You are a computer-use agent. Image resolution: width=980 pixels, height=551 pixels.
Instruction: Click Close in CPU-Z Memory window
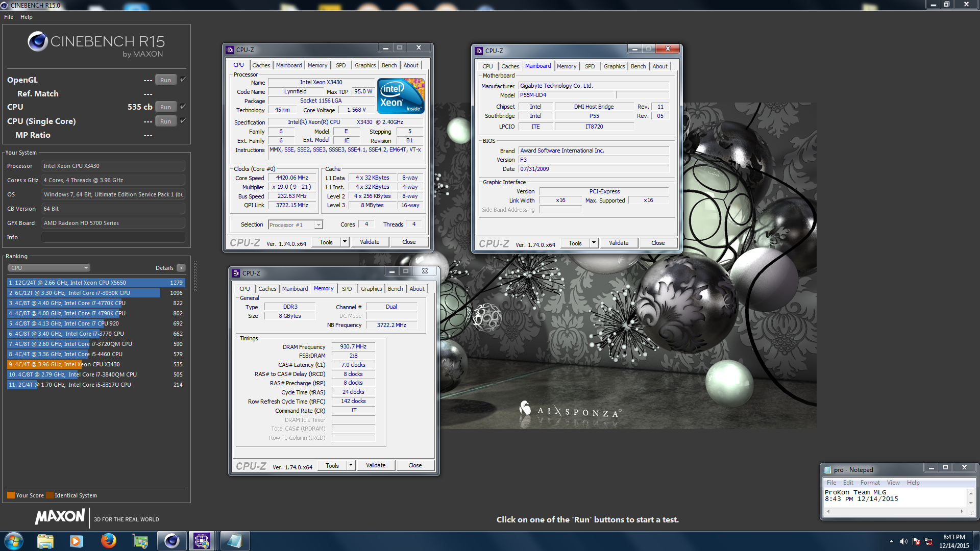(x=415, y=465)
